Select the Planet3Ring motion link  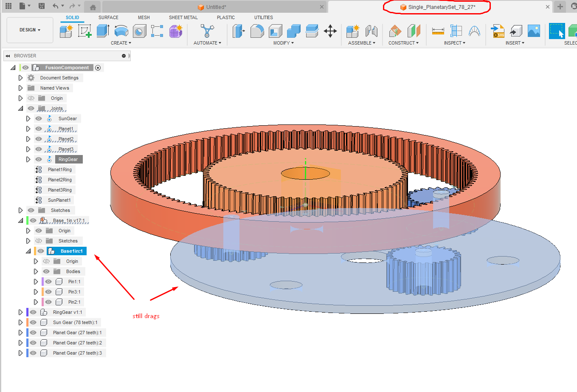click(59, 190)
